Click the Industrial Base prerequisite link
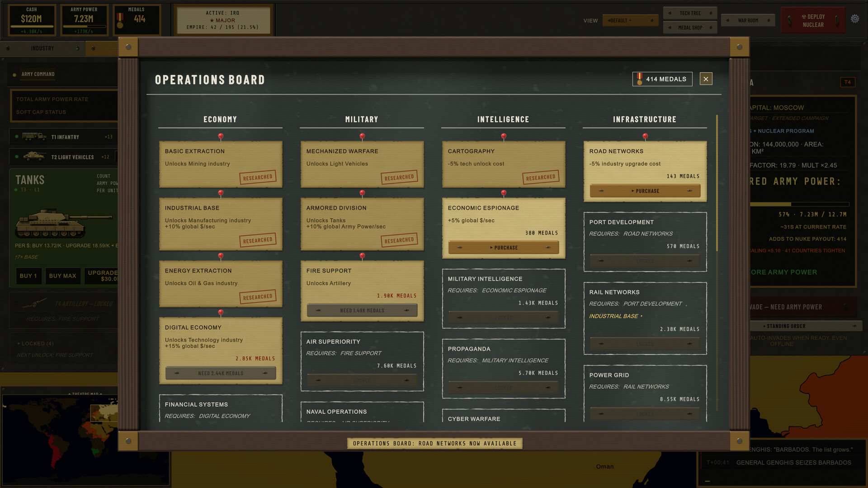 615,316
